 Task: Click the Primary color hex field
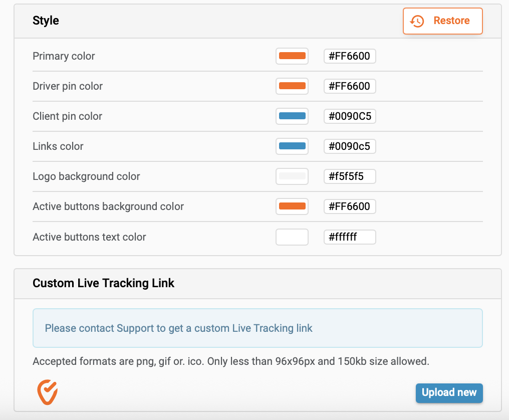click(350, 56)
